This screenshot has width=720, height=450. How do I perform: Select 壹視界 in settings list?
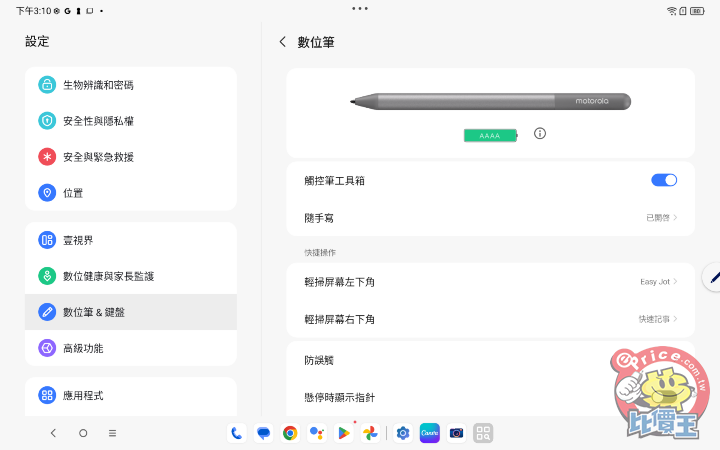coord(131,240)
